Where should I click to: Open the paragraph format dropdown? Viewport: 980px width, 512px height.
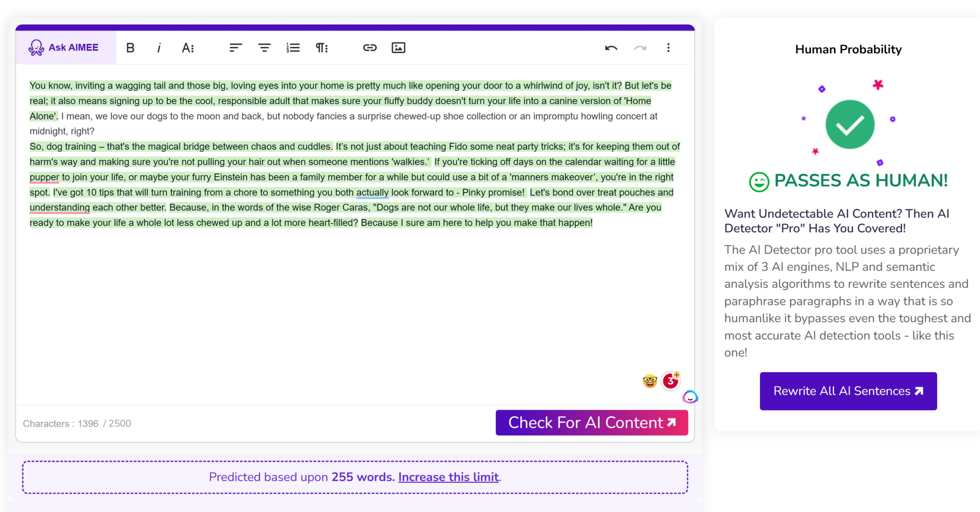click(x=322, y=48)
